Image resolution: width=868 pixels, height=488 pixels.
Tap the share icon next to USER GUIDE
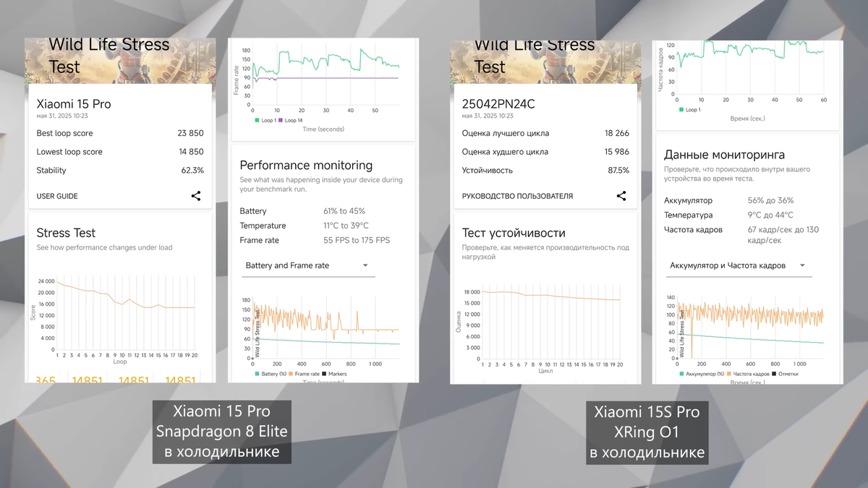(x=196, y=196)
